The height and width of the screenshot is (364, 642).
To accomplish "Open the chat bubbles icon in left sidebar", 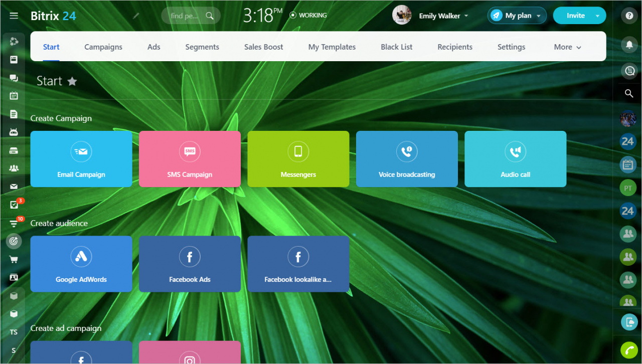I will pos(14,78).
